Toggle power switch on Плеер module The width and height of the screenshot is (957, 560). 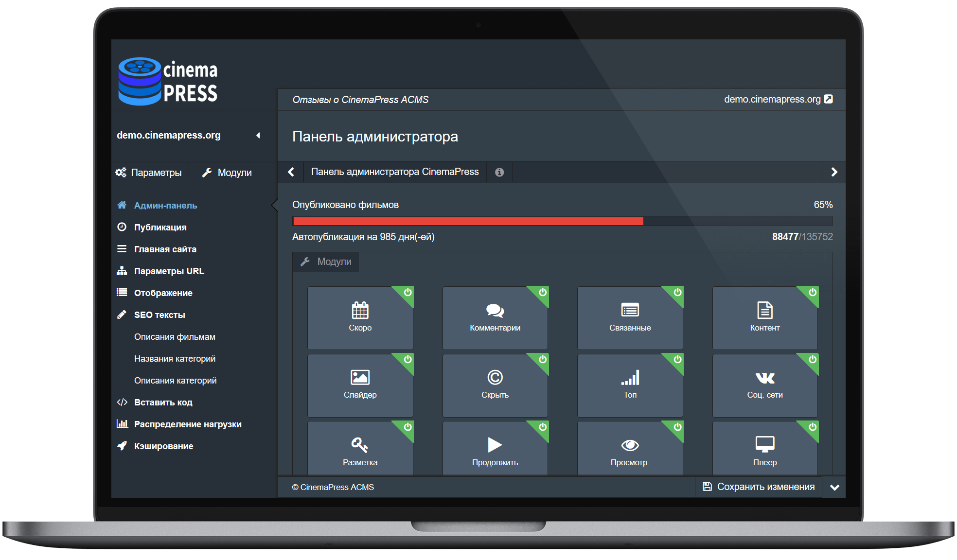click(x=813, y=427)
